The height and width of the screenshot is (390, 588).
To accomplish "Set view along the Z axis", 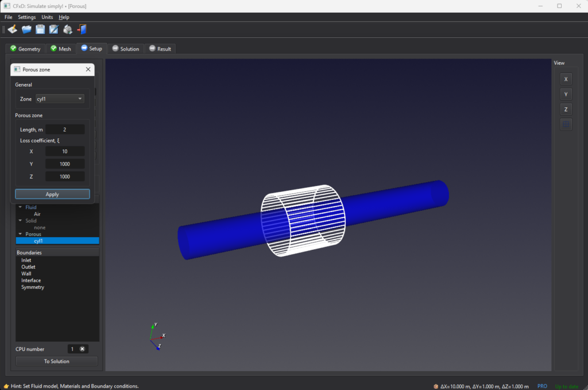I will tap(566, 109).
